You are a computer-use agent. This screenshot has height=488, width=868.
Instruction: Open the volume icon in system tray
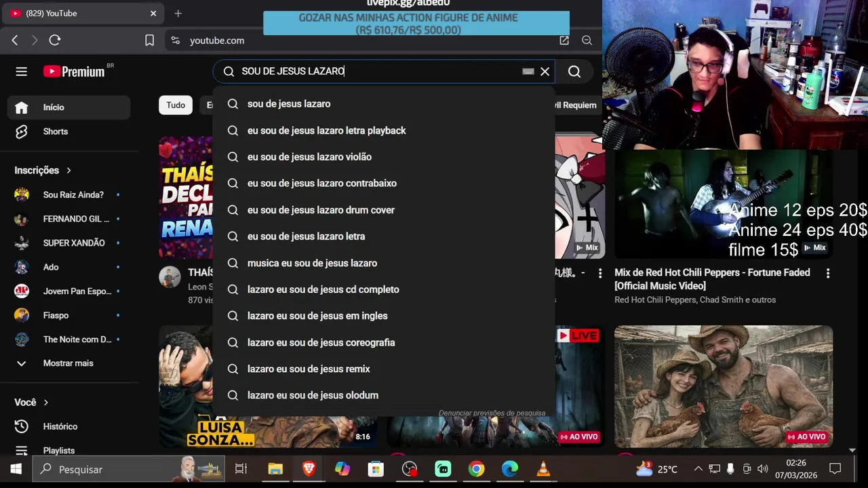click(x=762, y=469)
